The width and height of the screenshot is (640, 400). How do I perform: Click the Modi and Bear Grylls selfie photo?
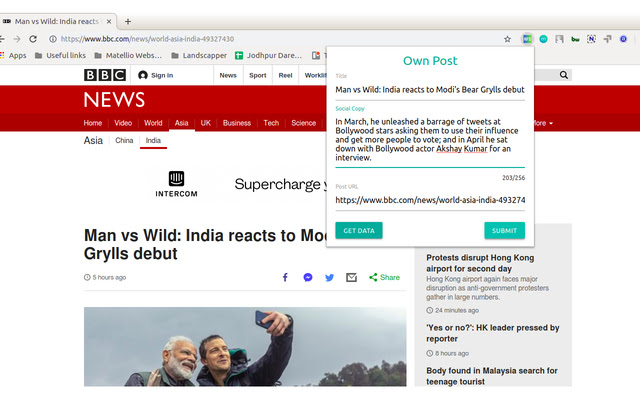click(x=245, y=347)
